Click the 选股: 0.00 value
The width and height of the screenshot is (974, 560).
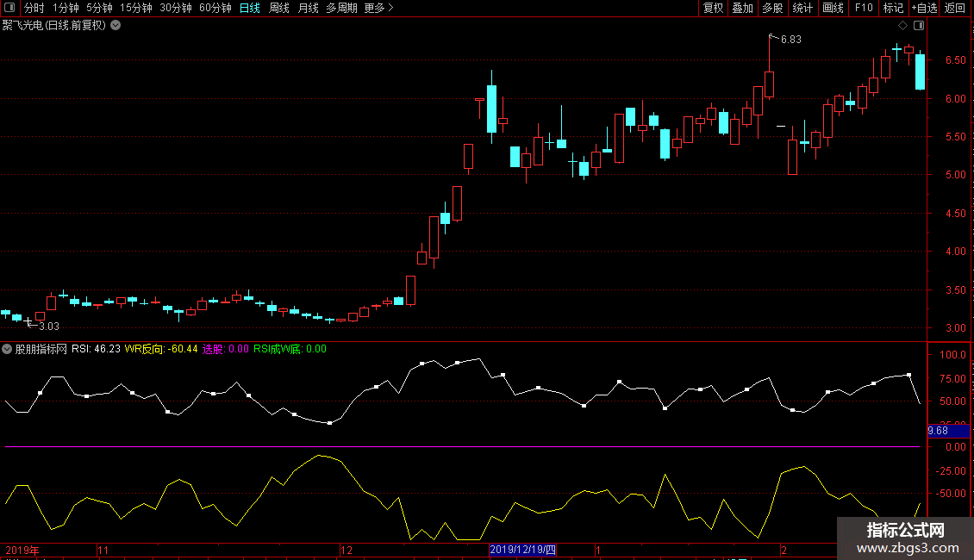pos(226,349)
